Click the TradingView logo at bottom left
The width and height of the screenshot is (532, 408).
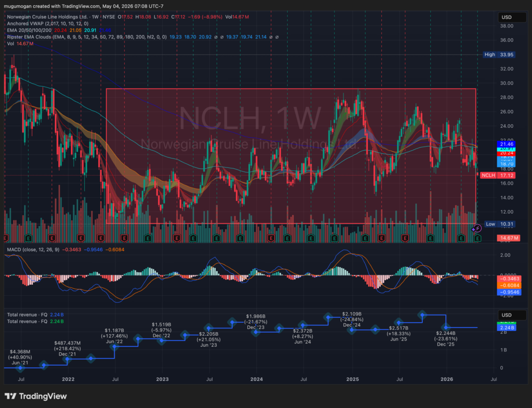[x=36, y=396]
